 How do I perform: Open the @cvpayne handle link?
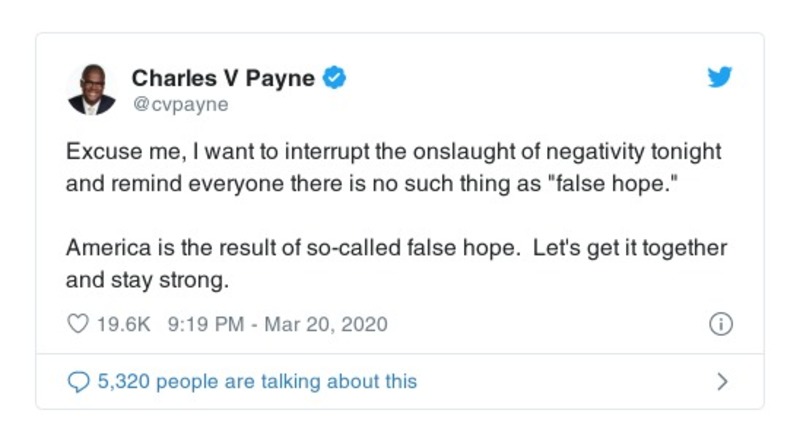point(179,104)
